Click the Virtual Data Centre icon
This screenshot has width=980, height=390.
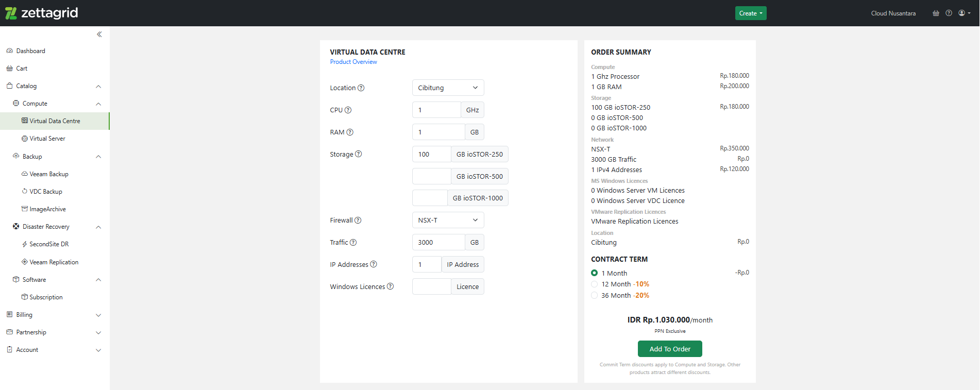[24, 121]
